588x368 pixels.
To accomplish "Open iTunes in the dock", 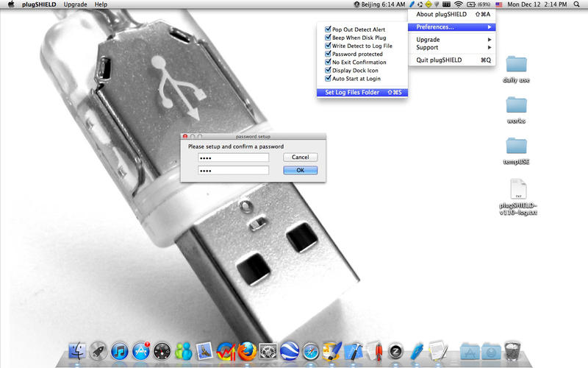I will (120, 352).
